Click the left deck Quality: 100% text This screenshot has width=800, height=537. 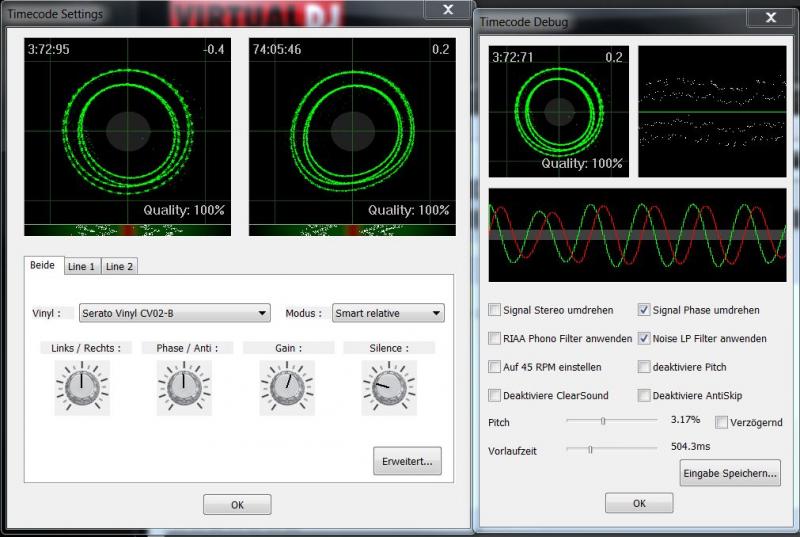[184, 210]
